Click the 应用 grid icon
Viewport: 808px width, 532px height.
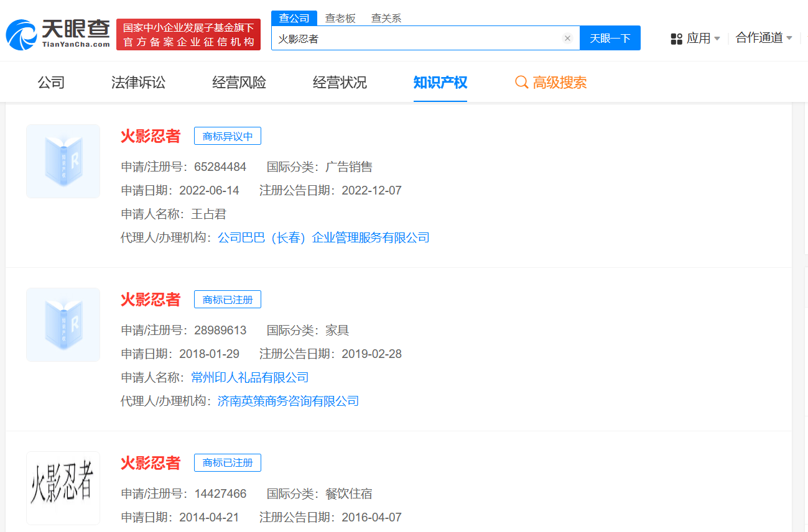[677, 39]
